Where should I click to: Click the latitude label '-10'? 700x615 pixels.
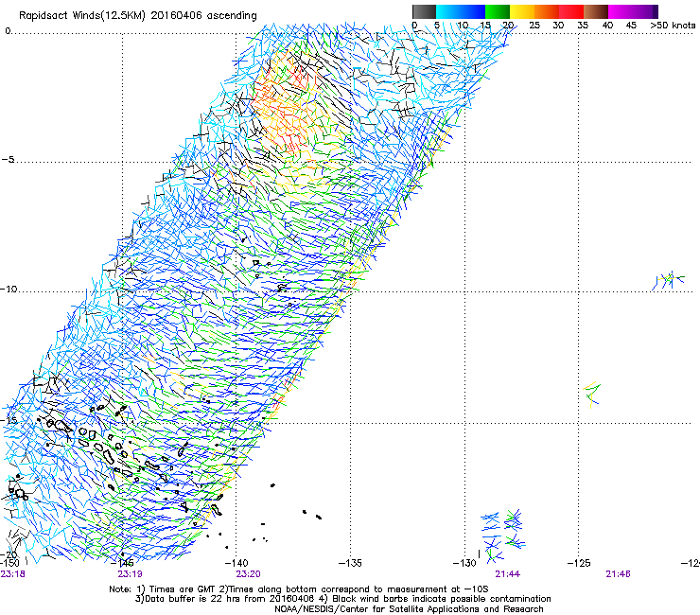pos(9,289)
